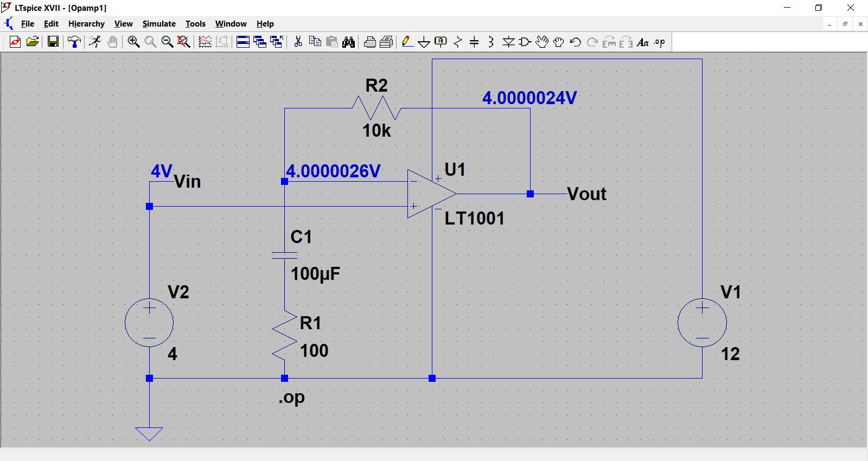Print the schematic using the second printer icon
The height and width of the screenshot is (461, 868).
(386, 42)
